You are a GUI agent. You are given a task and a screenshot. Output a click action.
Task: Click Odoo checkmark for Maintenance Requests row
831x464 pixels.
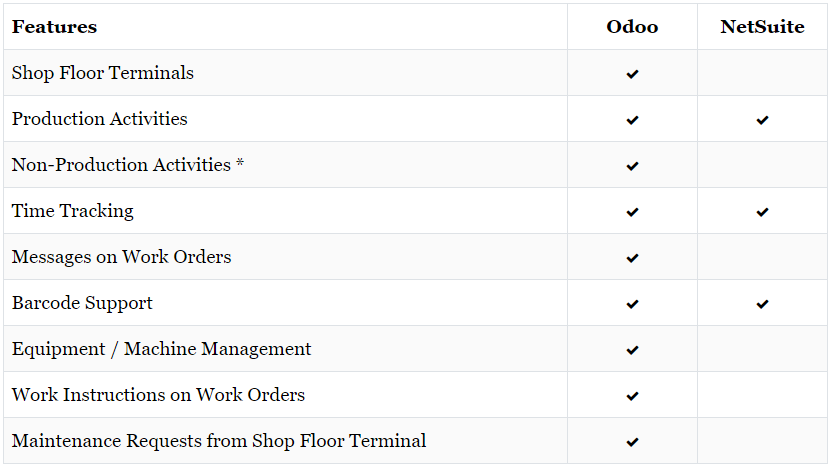click(632, 442)
